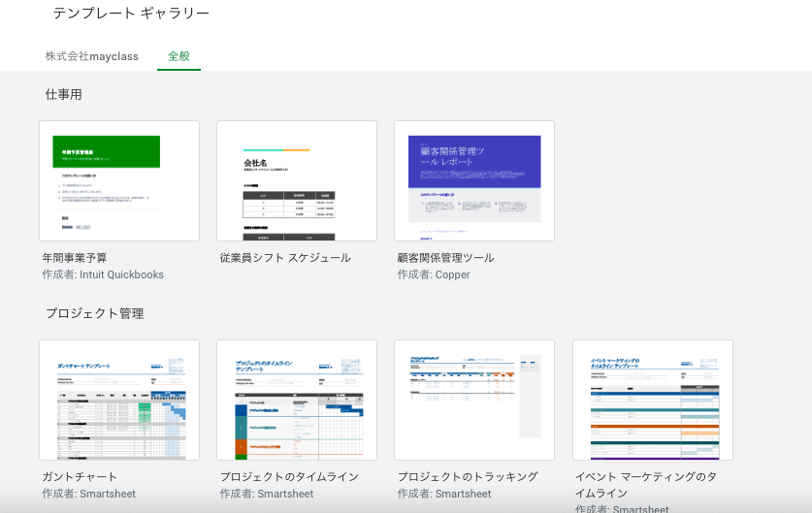Click the ガントチャート title text

pos(80,477)
